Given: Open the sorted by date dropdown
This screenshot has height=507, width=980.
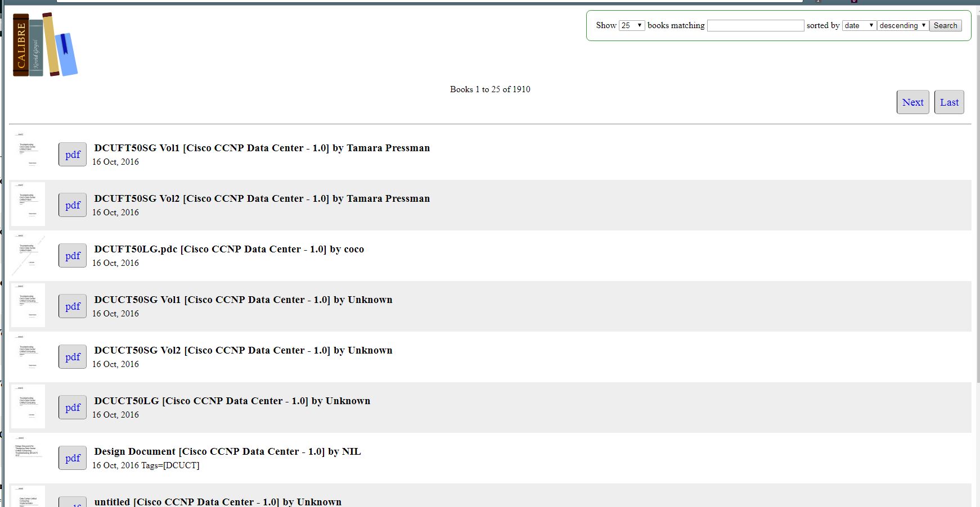Looking at the screenshot, I should point(859,25).
